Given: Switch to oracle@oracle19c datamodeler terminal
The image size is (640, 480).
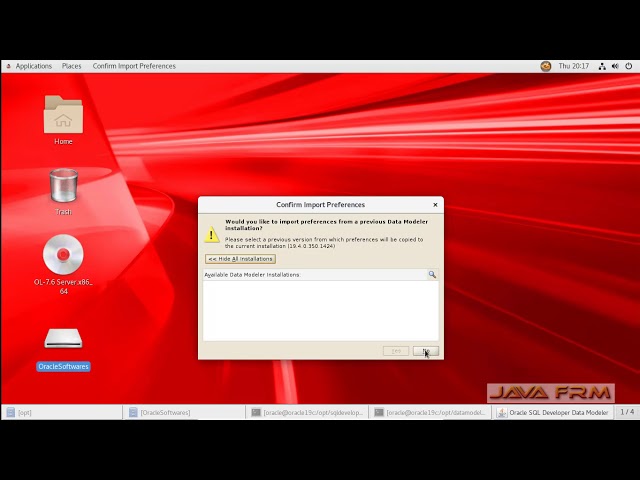Looking at the screenshot, I should pos(430,413).
